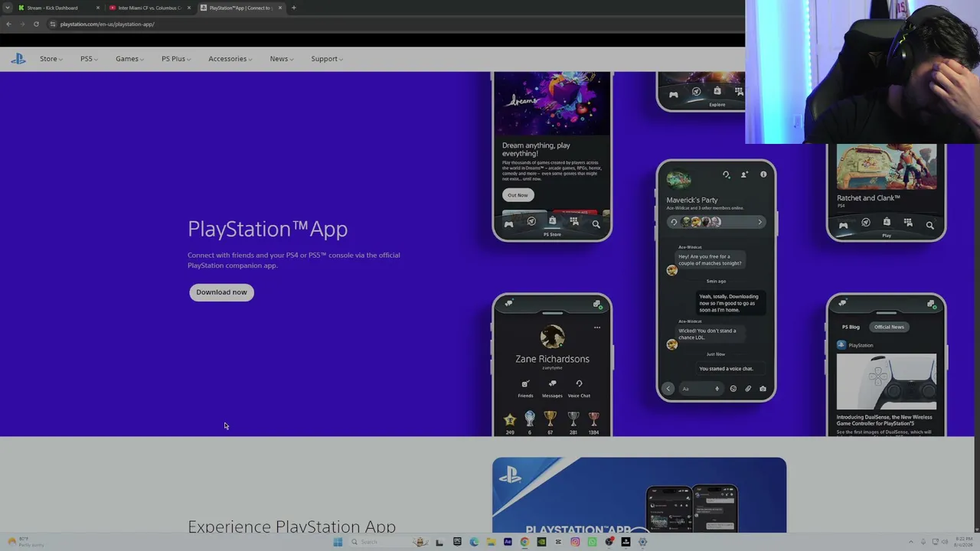The height and width of the screenshot is (551, 980).
Task: Select the PlayStation App browser tab
Action: (x=240, y=8)
